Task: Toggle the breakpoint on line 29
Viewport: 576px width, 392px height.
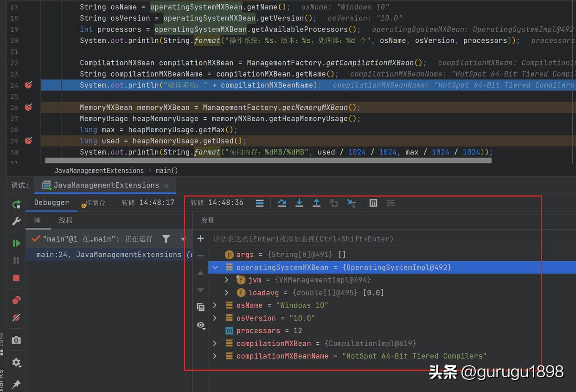Action: click(x=28, y=141)
